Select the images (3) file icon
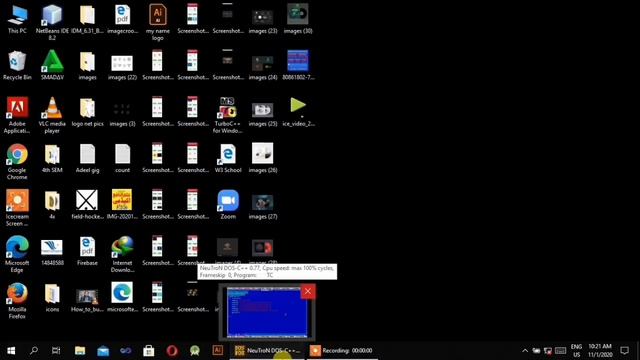The image size is (640, 360). click(x=122, y=112)
